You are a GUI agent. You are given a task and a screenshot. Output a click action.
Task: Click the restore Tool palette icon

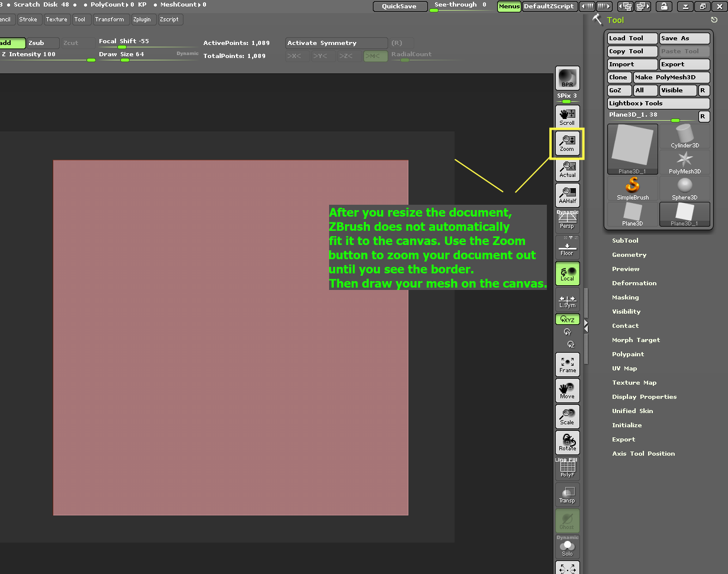714,20
